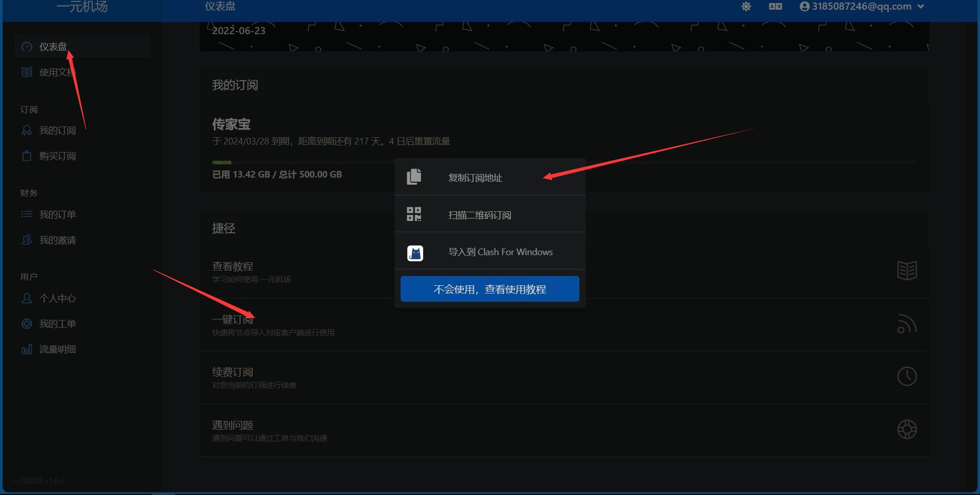This screenshot has height=495, width=980.
Task: Click the 我的订阅 section heading
Action: (235, 85)
